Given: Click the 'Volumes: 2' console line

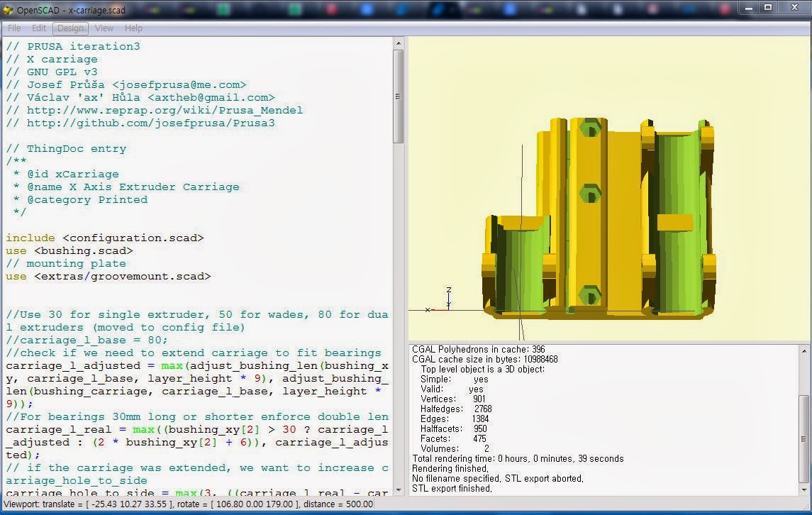Looking at the screenshot, I should tap(455, 449).
